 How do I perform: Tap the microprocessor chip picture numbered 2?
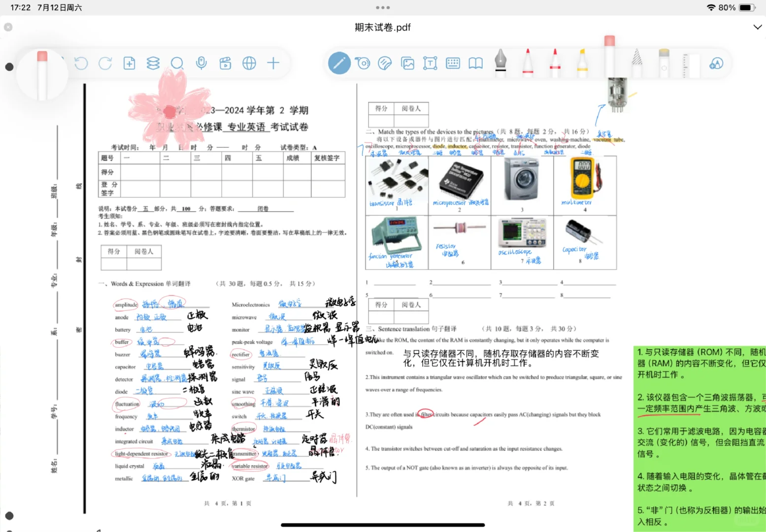[461, 179]
